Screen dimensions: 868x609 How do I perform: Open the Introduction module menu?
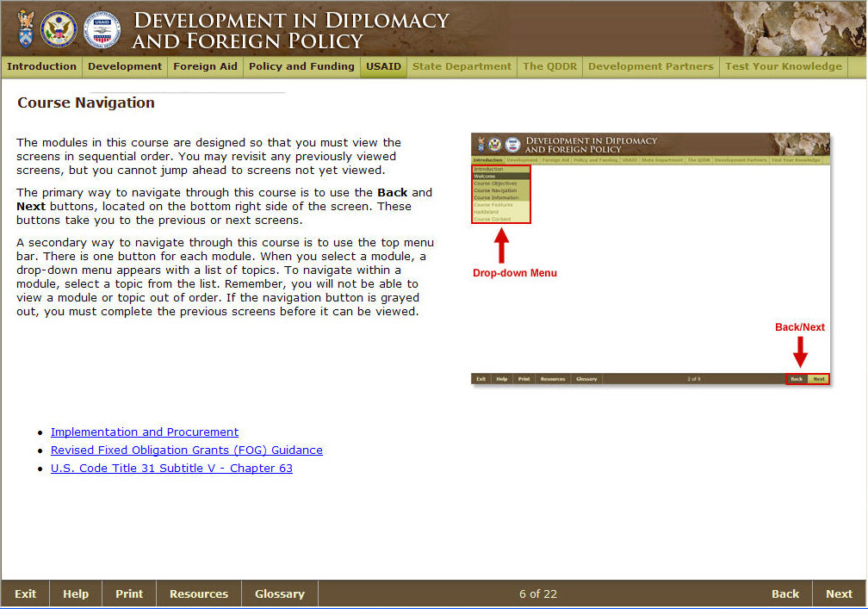(x=41, y=66)
